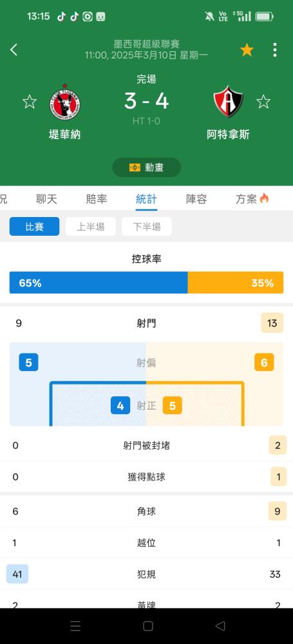Select the 下半場 second-half filter
The image size is (293, 644).
point(147,226)
